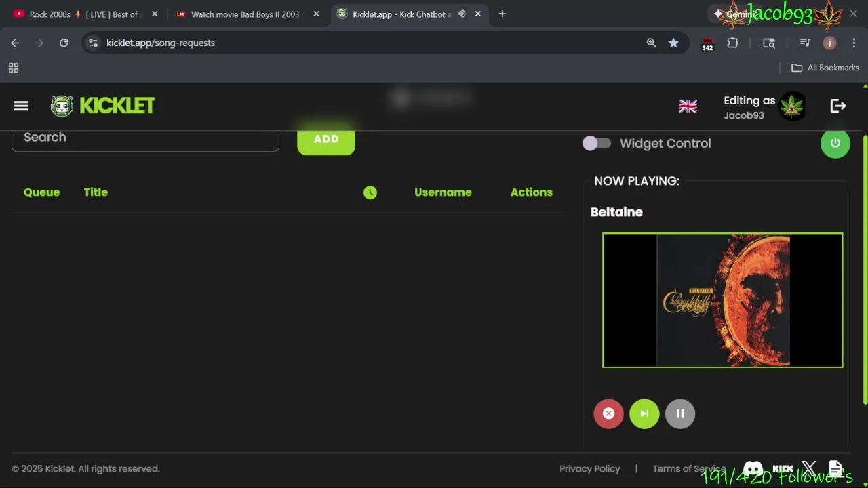The height and width of the screenshot is (488, 868).
Task: Switch language via the UK flag
Action: [688, 106]
